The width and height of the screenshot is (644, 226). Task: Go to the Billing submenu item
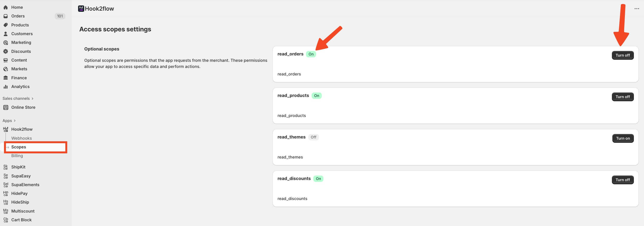[17, 156]
